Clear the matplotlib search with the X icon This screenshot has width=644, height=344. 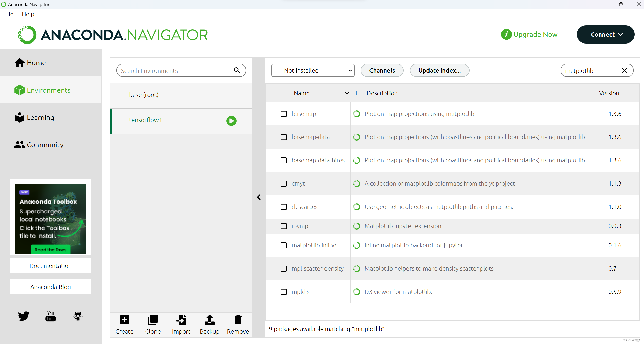tap(625, 70)
